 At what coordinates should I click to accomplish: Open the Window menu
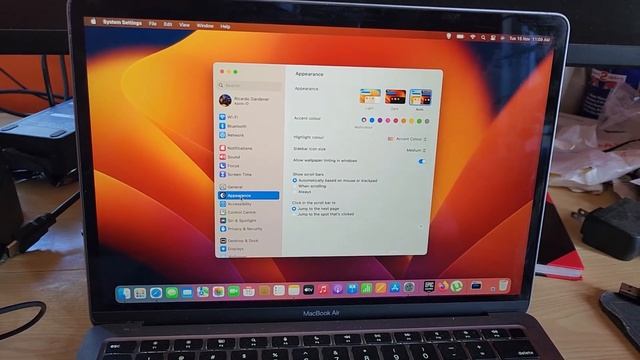click(205, 26)
